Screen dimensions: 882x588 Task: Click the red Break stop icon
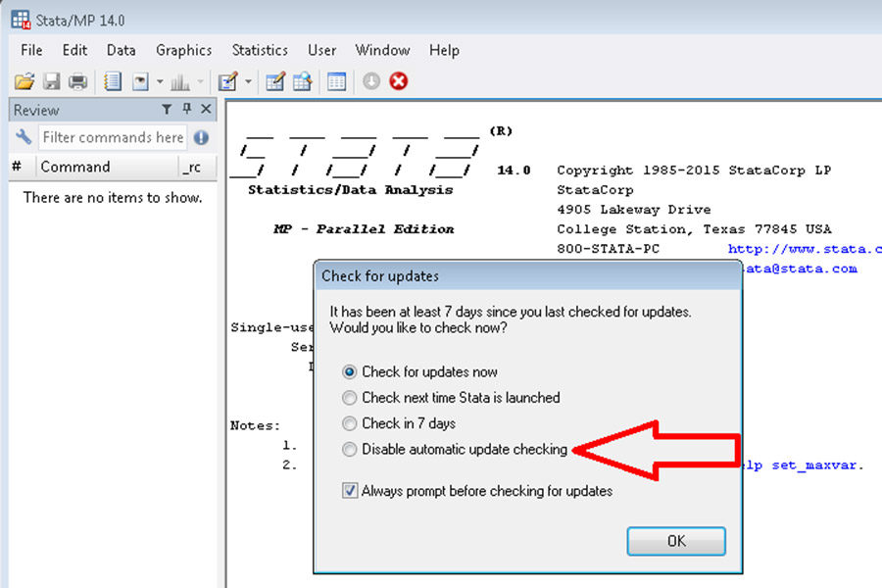[x=398, y=81]
